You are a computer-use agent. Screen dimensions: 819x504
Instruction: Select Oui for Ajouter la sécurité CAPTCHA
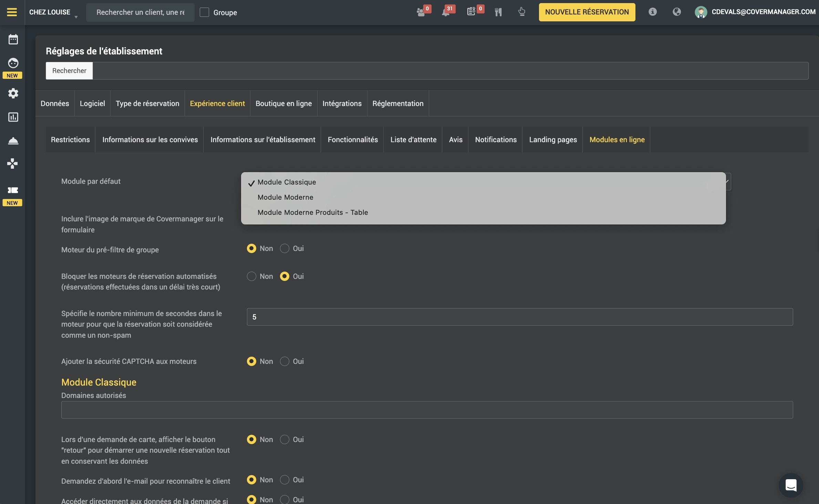[x=284, y=361]
